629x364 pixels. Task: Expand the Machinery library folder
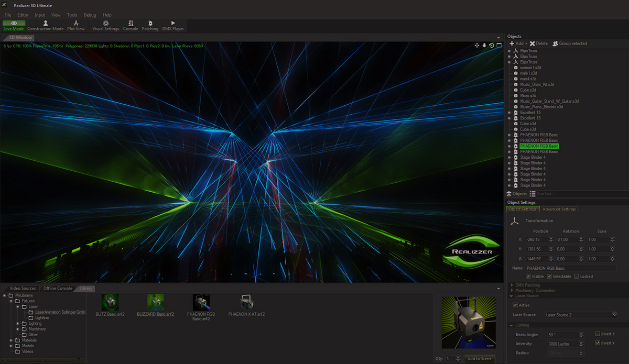coord(18,329)
